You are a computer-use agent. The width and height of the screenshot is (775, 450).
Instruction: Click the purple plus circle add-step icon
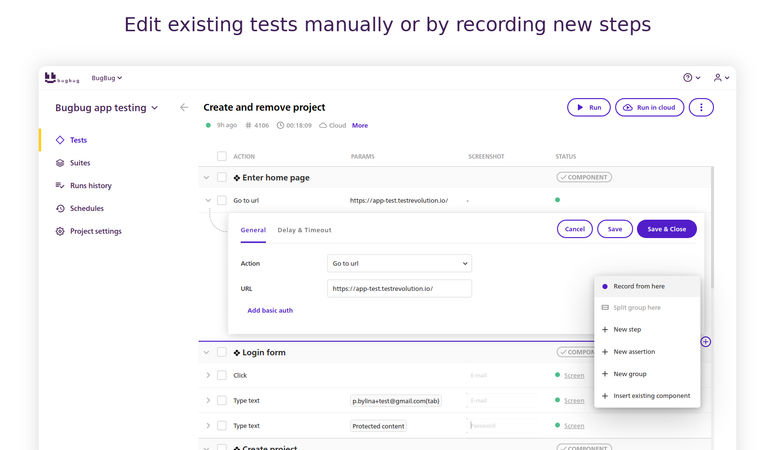click(706, 342)
